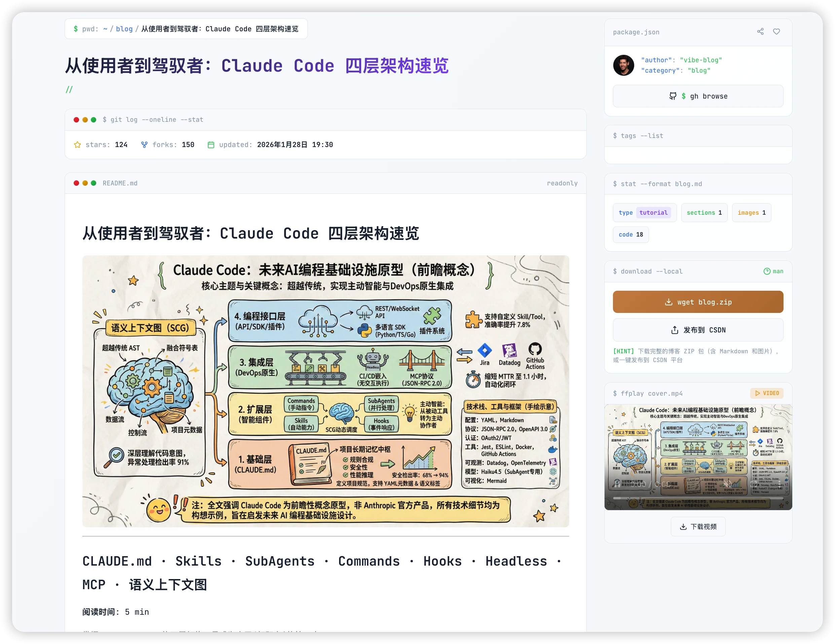
Task: Click the updated calendar icon
Action: click(x=211, y=145)
